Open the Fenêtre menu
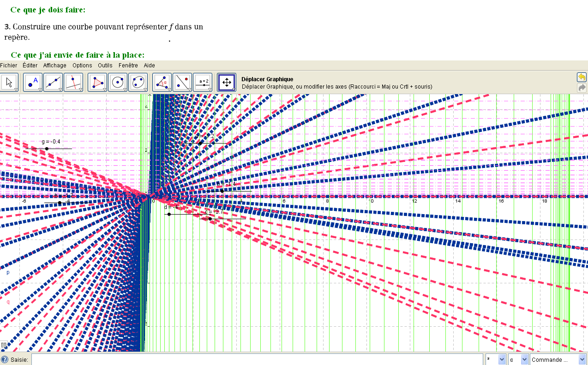Screen dimensions: 588x365 (128, 66)
